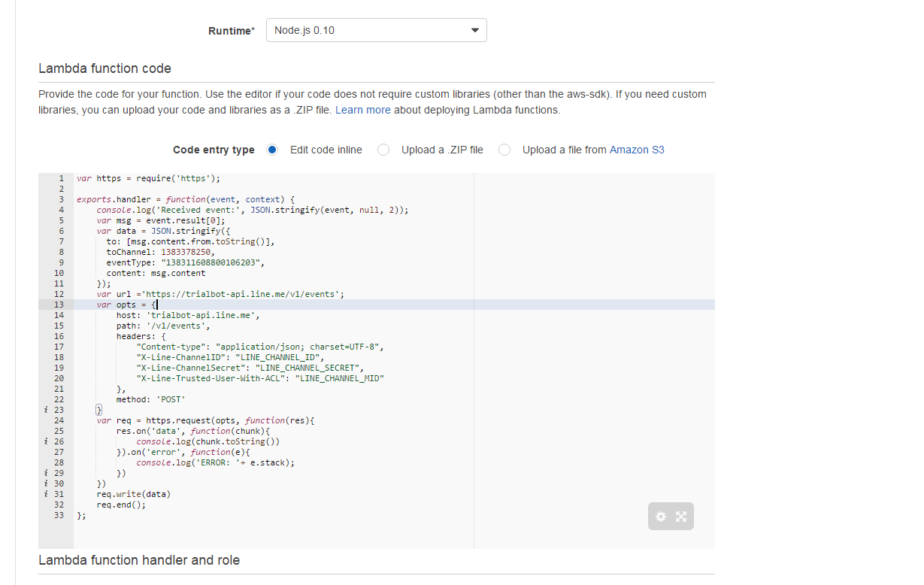Image resolution: width=924 pixels, height=585 pixels.
Task: Select the Upload a .ZIP file option
Action: (x=383, y=150)
